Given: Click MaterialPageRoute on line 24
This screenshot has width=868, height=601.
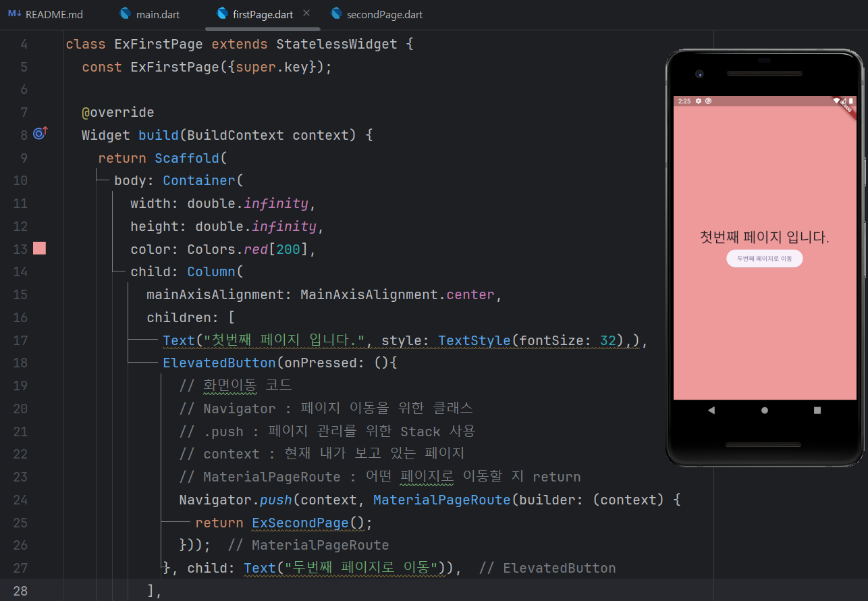Looking at the screenshot, I should [442, 500].
